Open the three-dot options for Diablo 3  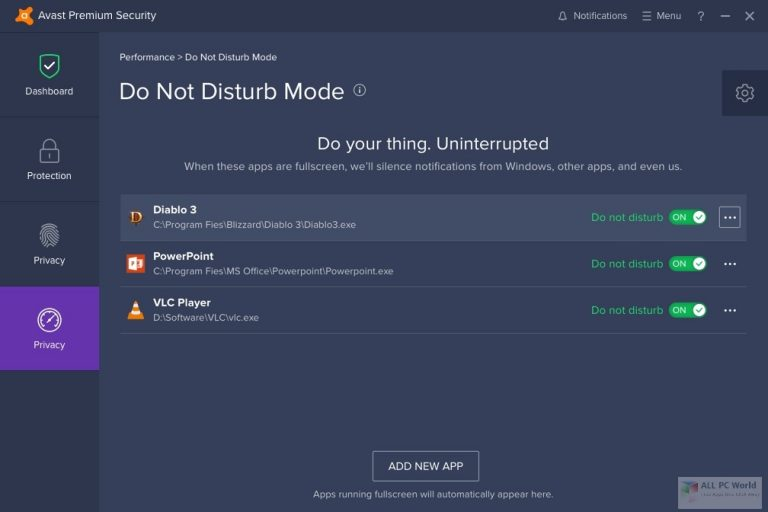(x=729, y=217)
